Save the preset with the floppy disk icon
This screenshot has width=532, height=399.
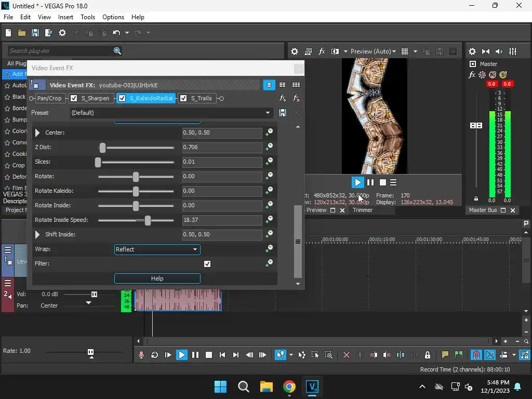[282, 113]
